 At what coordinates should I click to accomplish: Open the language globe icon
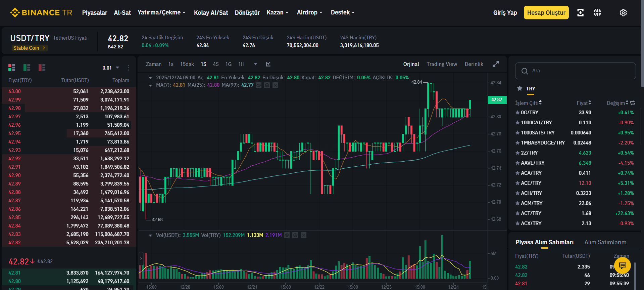point(597,13)
